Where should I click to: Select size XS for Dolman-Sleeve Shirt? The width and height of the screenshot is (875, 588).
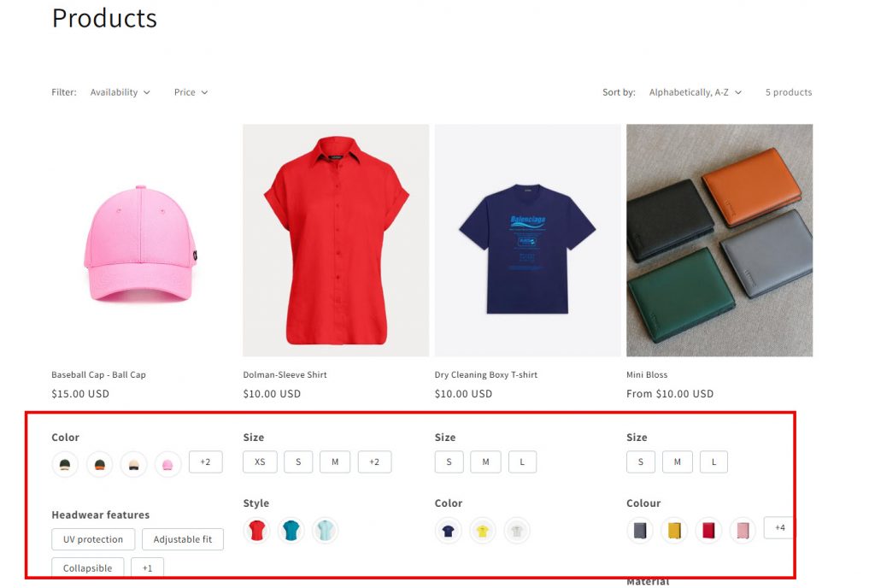pos(260,462)
